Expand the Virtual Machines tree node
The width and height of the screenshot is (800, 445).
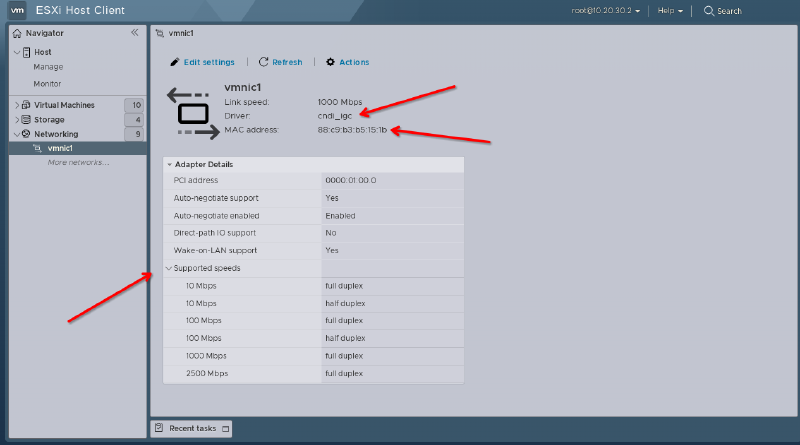(17, 105)
